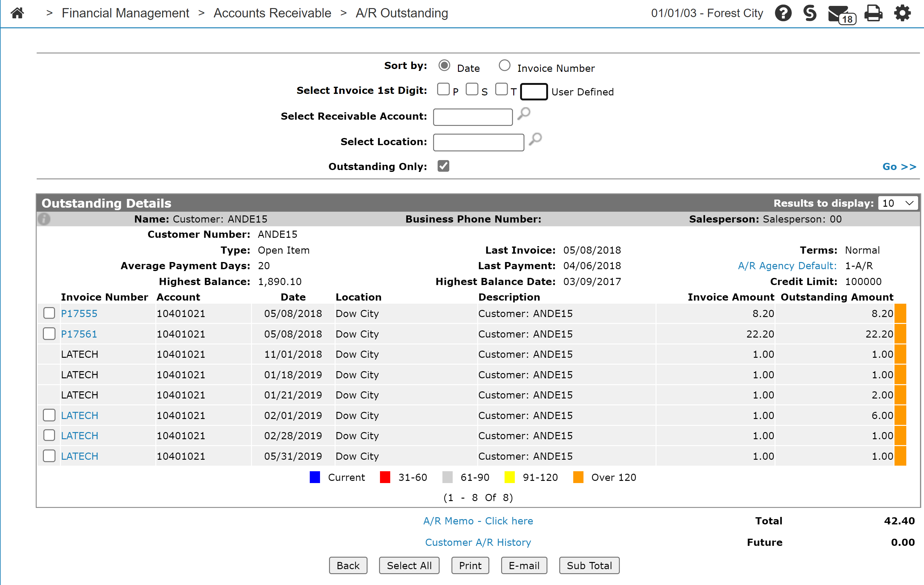Click the S dollar-style icon
The width and height of the screenshot is (924, 585).
pos(810,13)
